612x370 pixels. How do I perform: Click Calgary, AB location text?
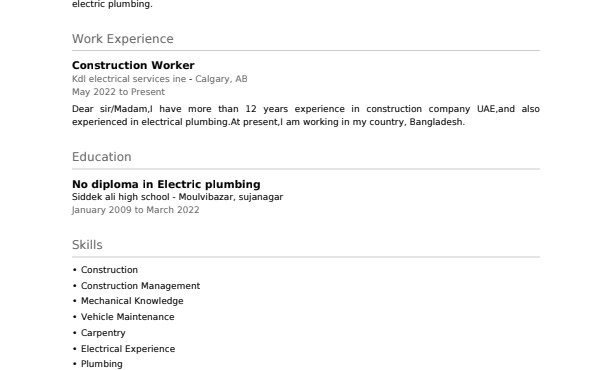(x=221, y=79)
